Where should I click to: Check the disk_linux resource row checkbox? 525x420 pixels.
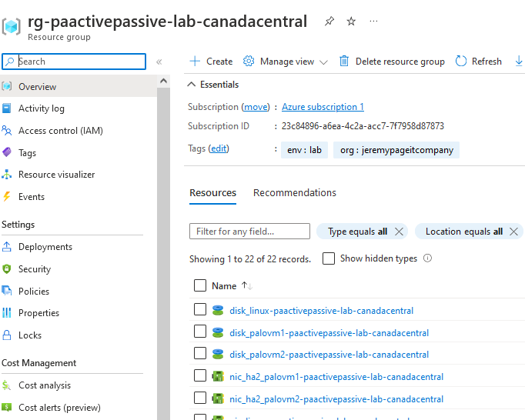(x=200, y=311)
